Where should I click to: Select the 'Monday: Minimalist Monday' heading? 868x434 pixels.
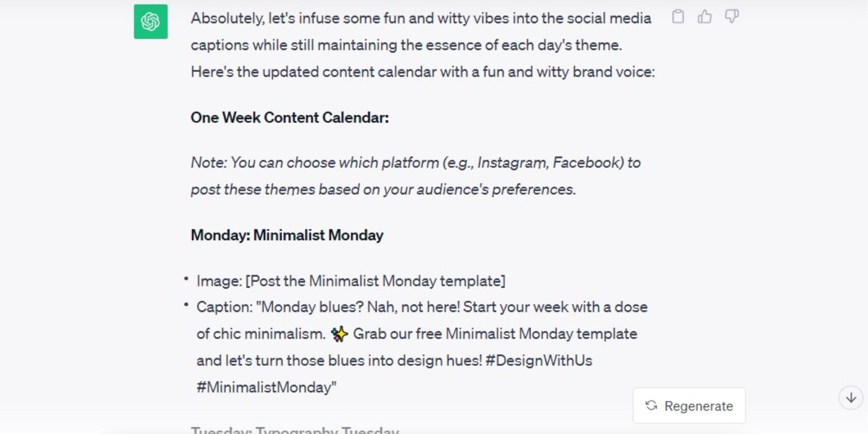coord(287,236)
